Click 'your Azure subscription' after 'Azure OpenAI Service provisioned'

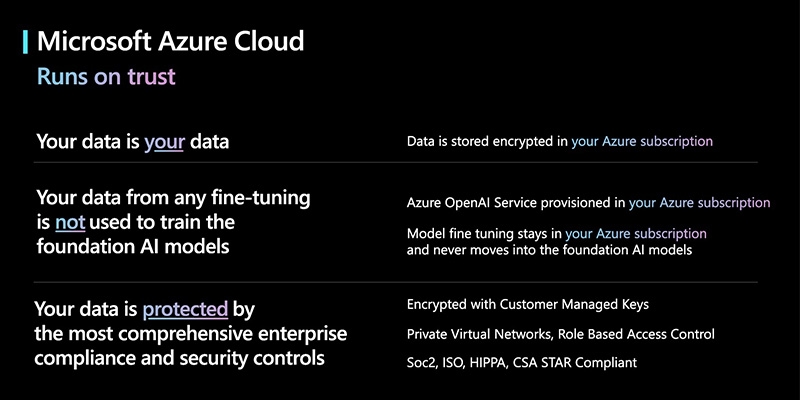click(x=699, y=203)
